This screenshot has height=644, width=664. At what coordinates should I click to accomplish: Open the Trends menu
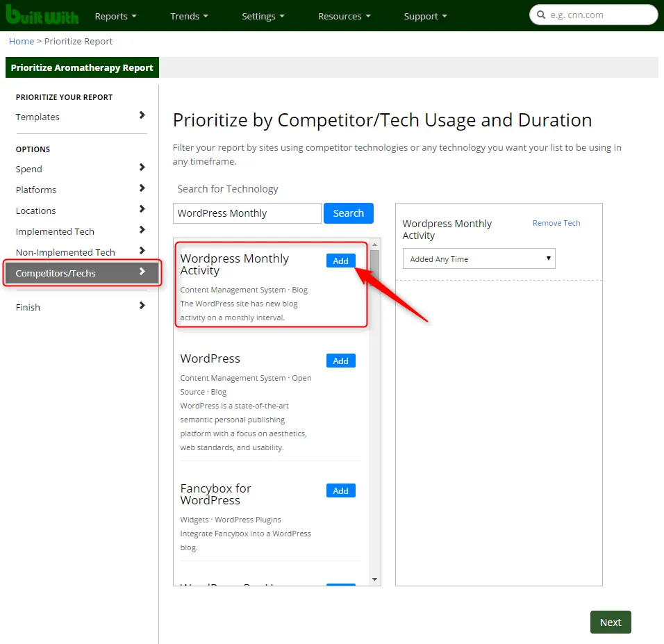[189, 16]
